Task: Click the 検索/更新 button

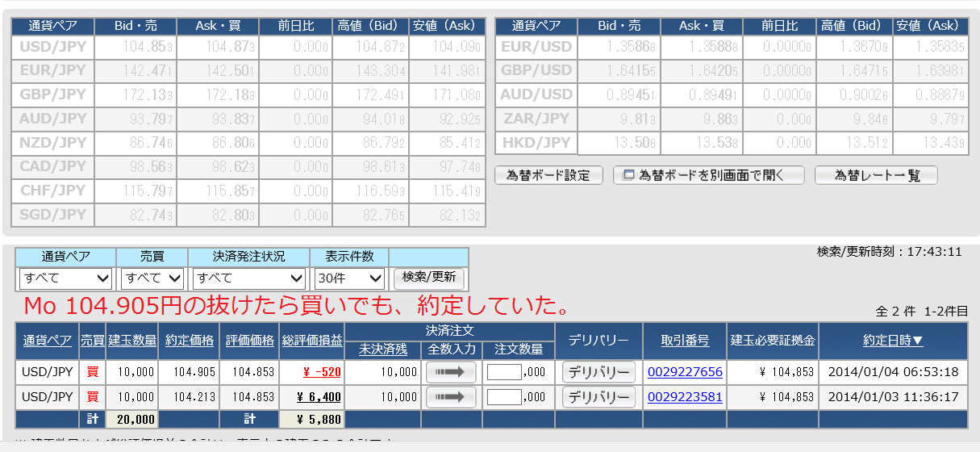Action: click(428, 278)
